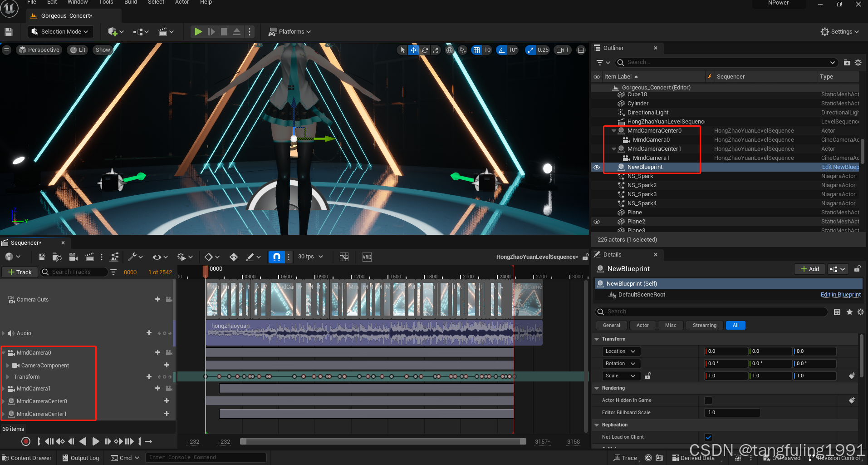Click the Track add button in Sequencer
This screenshot has width=868, height=465.
[20, 272]
